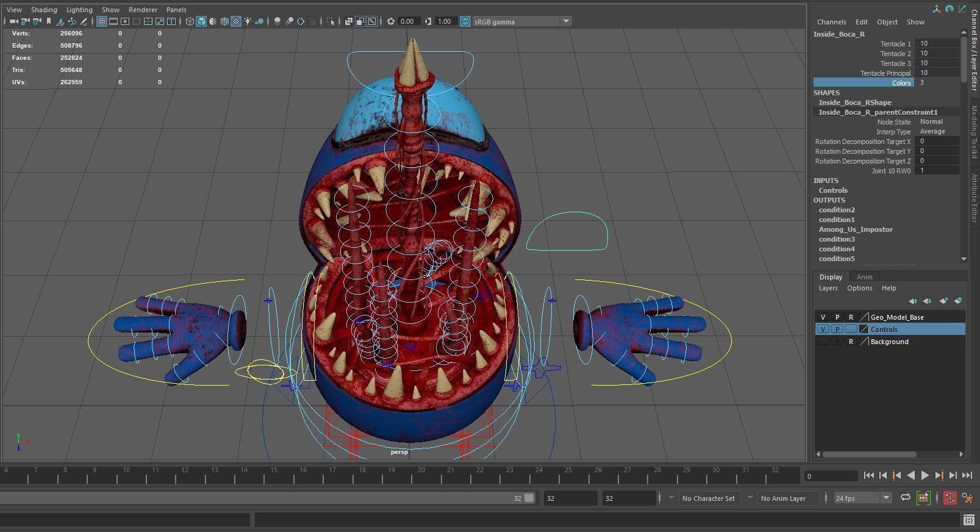Toggle Multisample Anti-aliasing icon
Screen dimensions: 980x532
pyautogui.click(x=301, y=21)
